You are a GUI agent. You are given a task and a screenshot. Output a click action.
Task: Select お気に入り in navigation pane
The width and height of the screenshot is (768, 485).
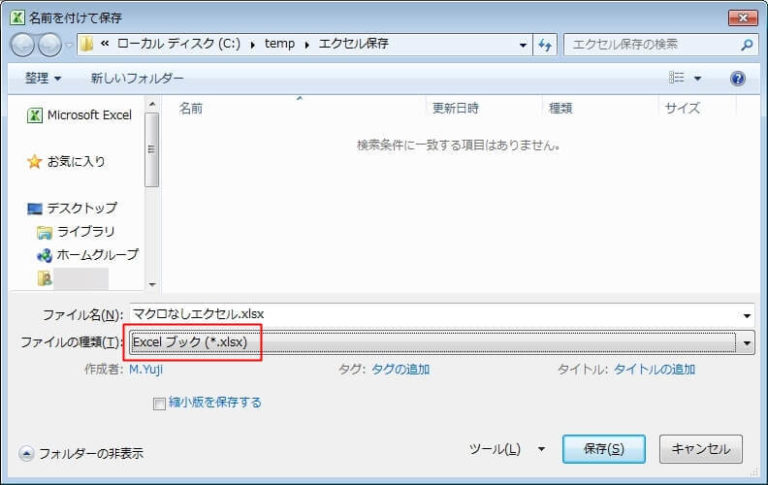[x=66, y=161]
